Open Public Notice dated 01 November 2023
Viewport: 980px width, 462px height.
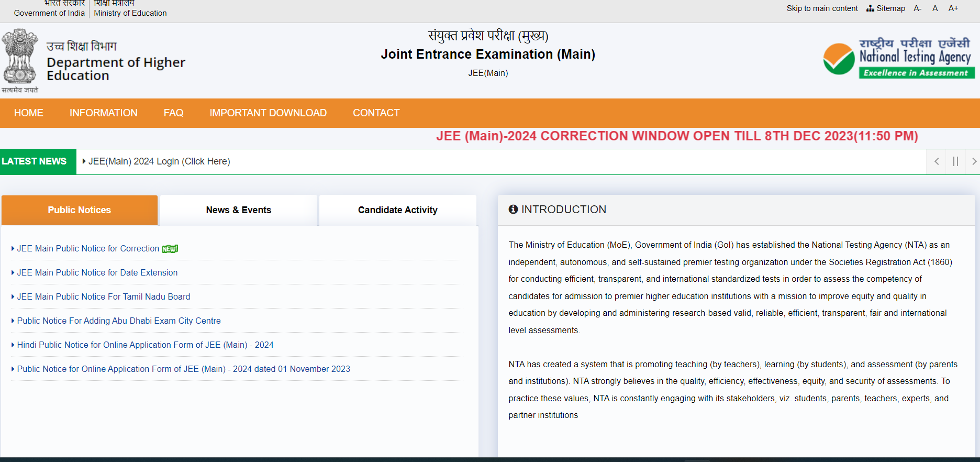tap(184, 369)
